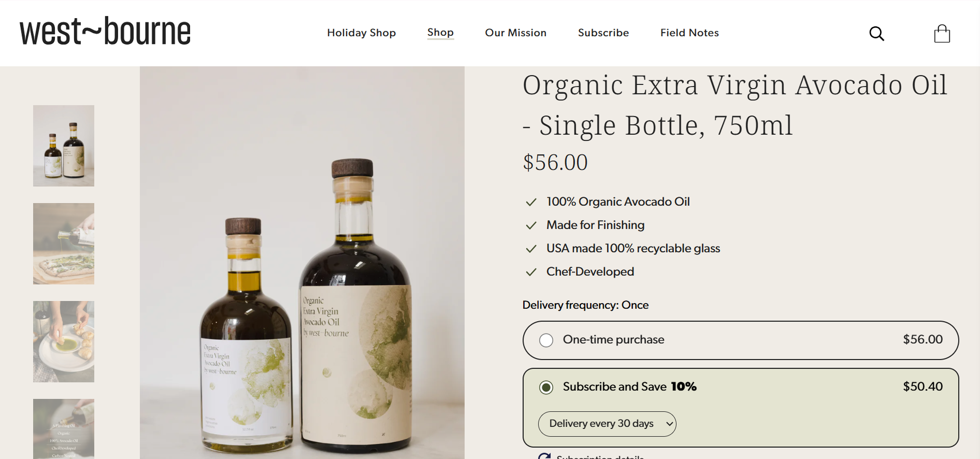
Task: Navigate to the Holiday Shop
Action: coord(362,33)
